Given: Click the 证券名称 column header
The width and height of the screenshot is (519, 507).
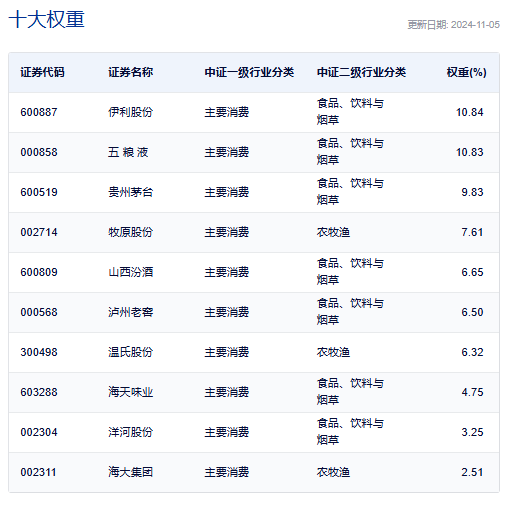Looking at the screenshot, I should [130, 72].
